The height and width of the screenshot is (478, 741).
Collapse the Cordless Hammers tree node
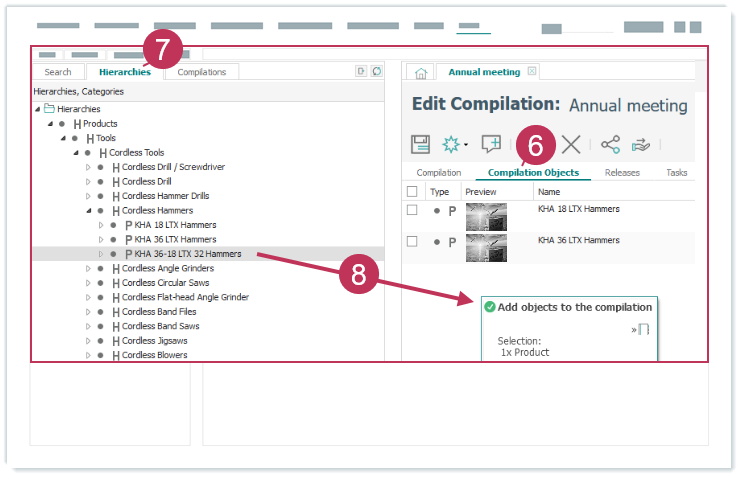coord(88,211)
